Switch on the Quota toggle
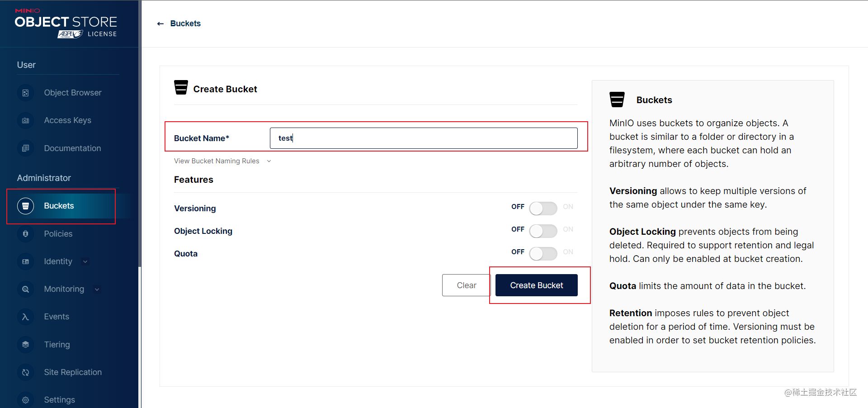The image size is (868, 408). pyautogui.click(x=543, y=254)
